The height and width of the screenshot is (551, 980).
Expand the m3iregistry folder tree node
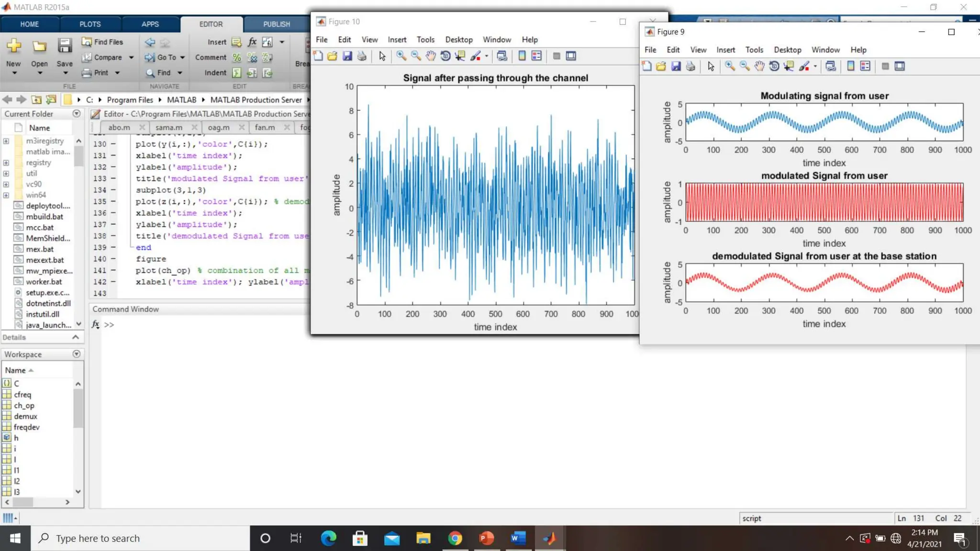pyautogui.click(x=6, y=141)
